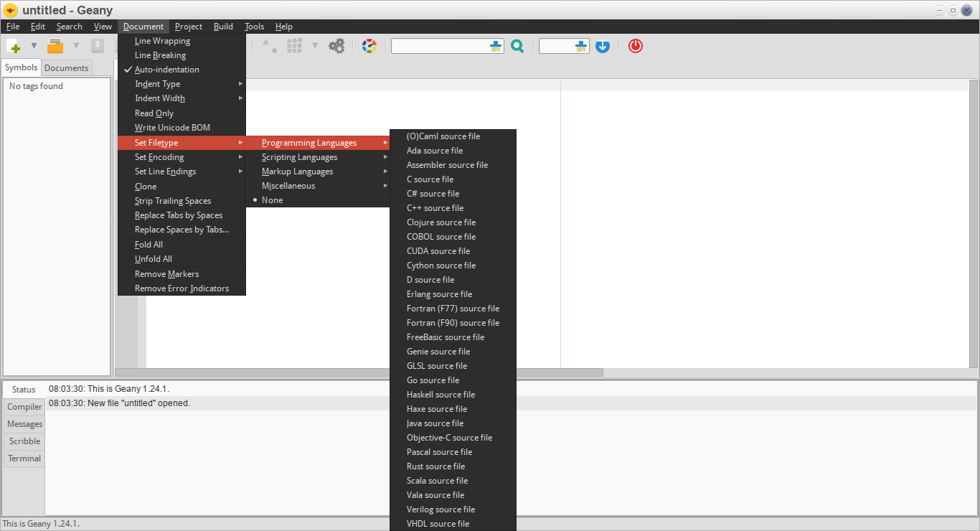Open the build actions dropdown arrow
This screenshot has width=980, height=531.
[x=315, y=46]
